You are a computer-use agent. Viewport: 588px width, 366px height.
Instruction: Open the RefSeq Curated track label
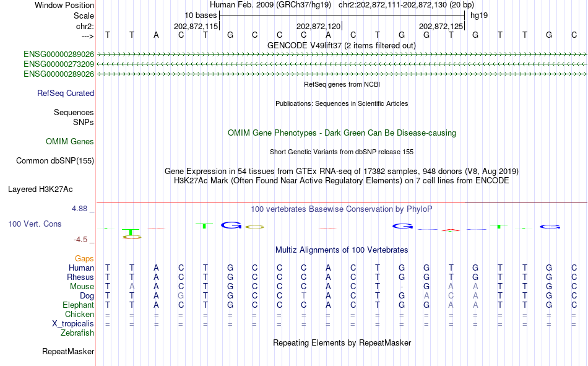click(66, 93)
